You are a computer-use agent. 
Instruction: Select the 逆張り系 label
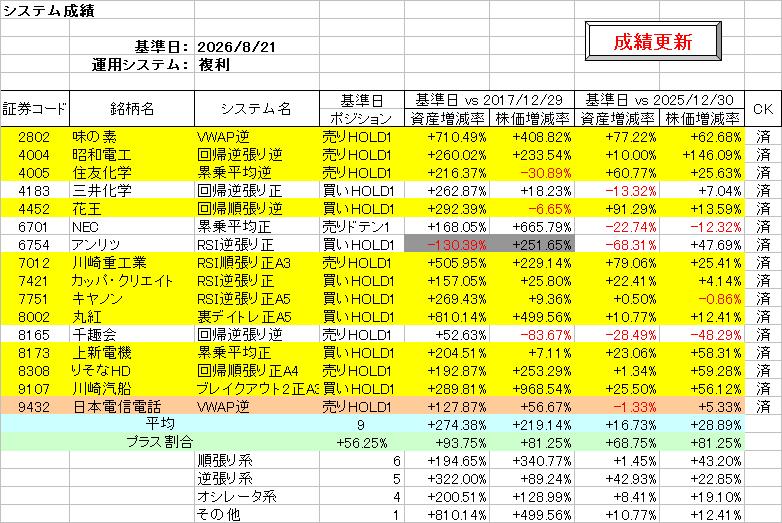pos(256,478)
